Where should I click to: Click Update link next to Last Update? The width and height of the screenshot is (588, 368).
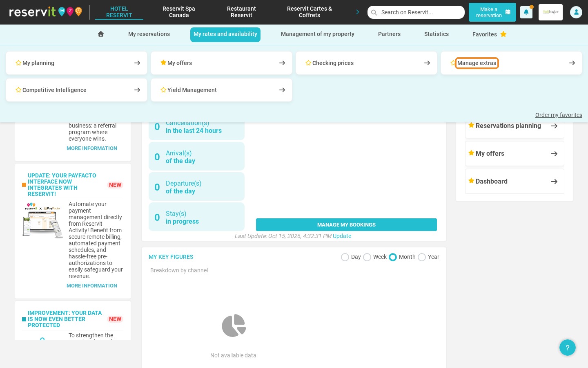[342, 236]
